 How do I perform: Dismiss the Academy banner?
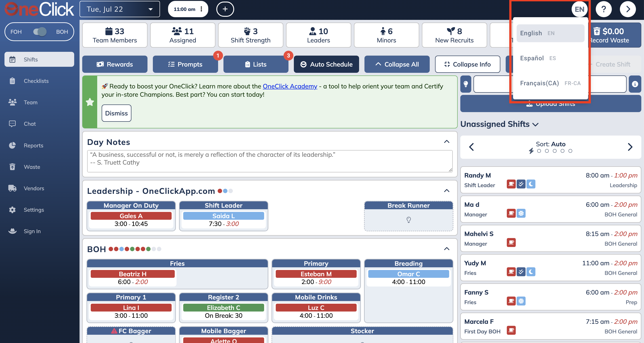point(116,113)
